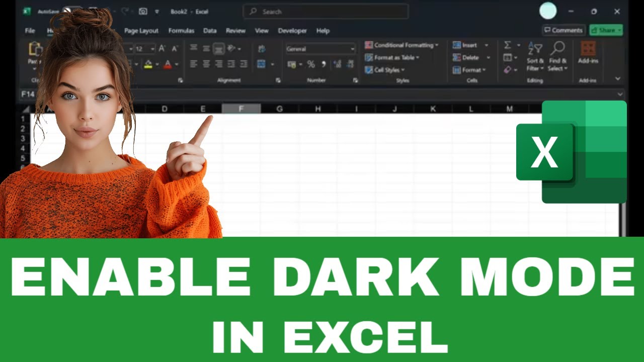Image resolution: width=644 pixels, height=362 pixels.
Task: Expand the AutoSum dropdown arrow
Action: (519, 45)
